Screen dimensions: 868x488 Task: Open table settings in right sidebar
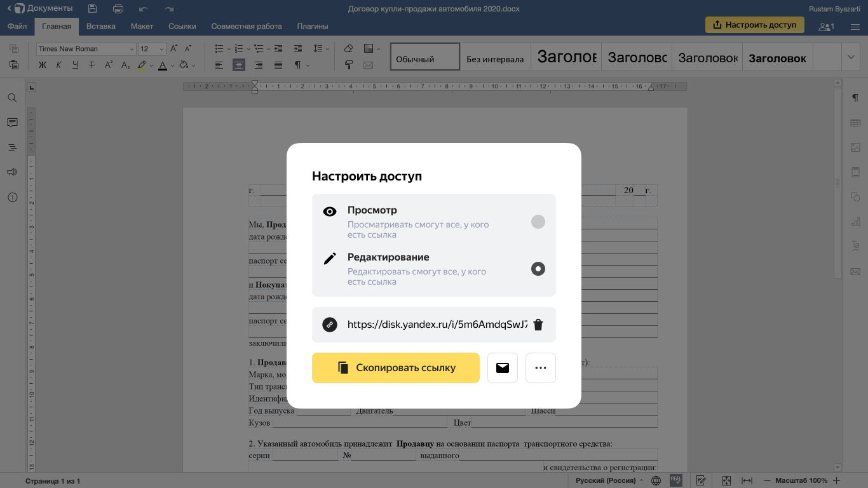pyautogui.click(x=855, y=123)
